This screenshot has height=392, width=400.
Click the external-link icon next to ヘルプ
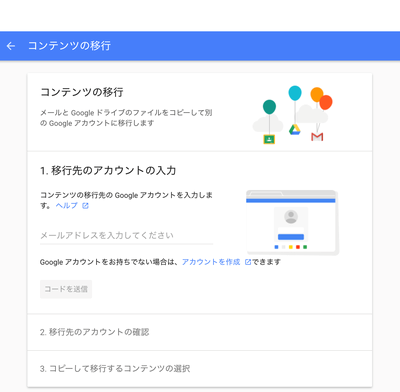pos(85,206)
